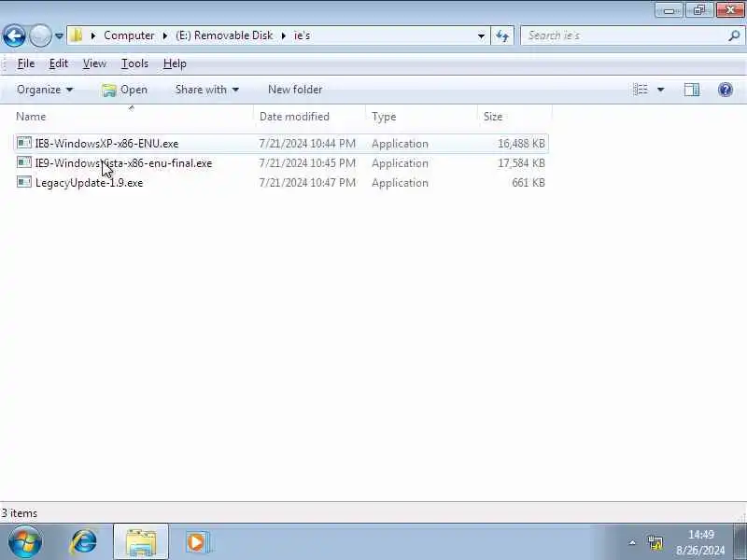Image resolution: width=747 pixels, height=560 pixels.
Task: Change view using the view icon
Action: tap(641, 90)
